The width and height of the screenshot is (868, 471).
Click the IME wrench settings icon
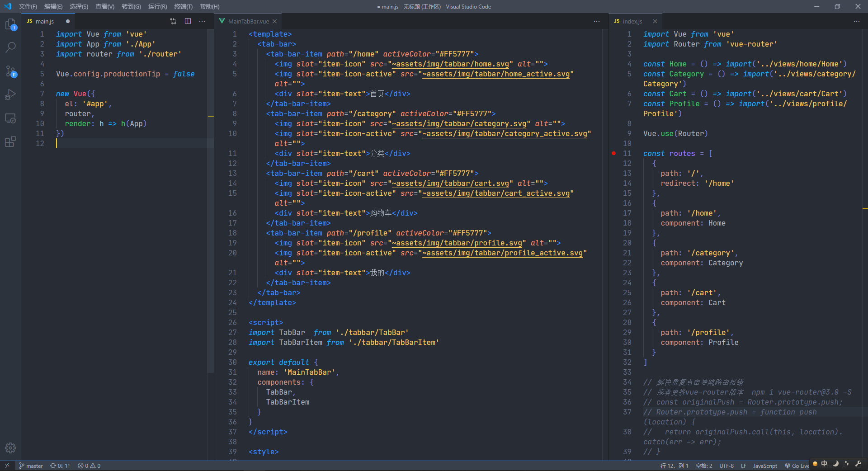coord(859,464)
